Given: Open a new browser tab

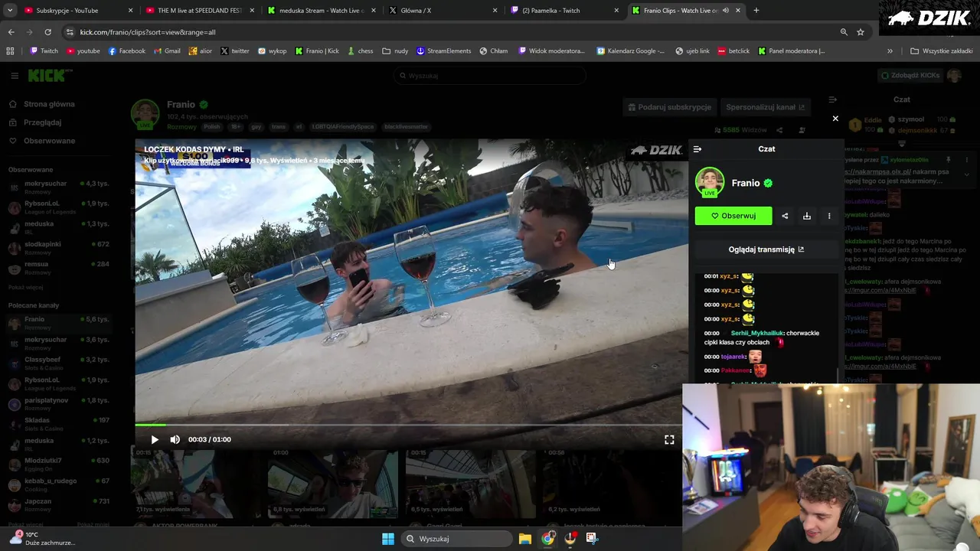Looking at the screenshot, I should click(756, 11).
